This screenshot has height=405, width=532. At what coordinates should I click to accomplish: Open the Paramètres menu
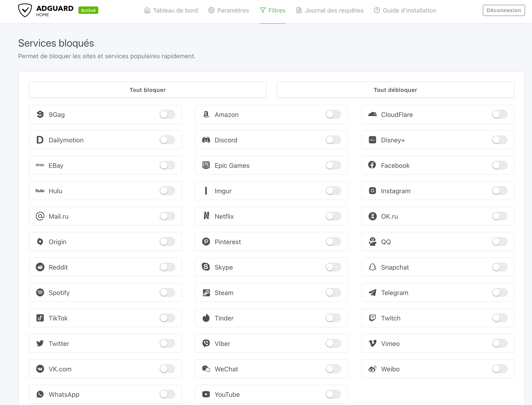point(229,10)
